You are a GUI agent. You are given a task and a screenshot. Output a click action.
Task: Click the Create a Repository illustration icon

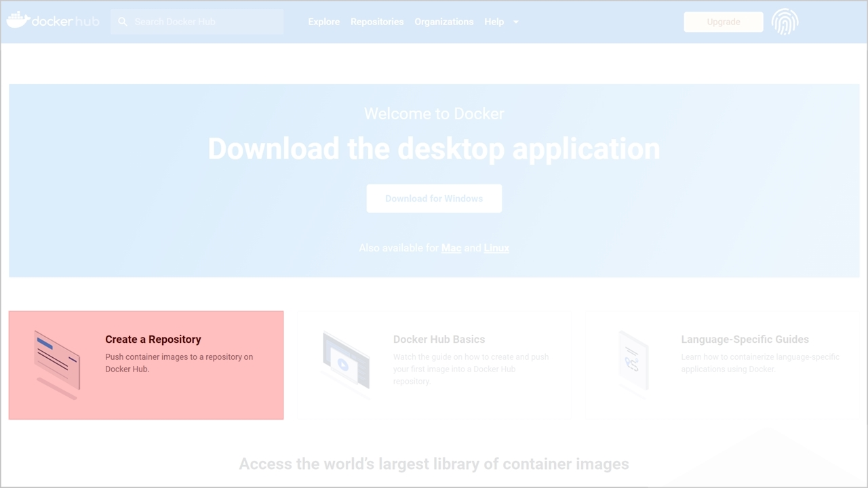coord(57,365)
